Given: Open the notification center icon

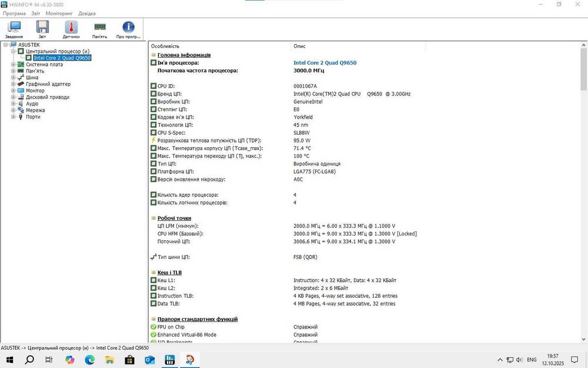Looking at the screenshot, I should point(574,360).
